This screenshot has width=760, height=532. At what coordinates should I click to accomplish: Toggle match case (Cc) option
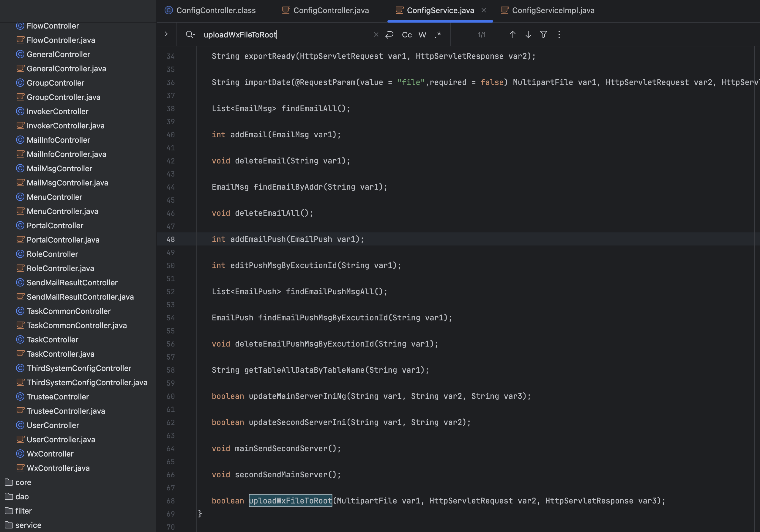click(406, 35)
